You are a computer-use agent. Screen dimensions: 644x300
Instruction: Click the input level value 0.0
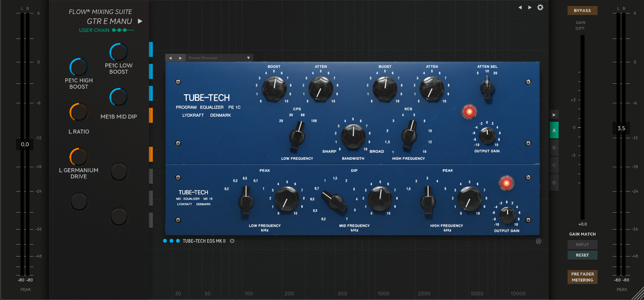(24, 144)
